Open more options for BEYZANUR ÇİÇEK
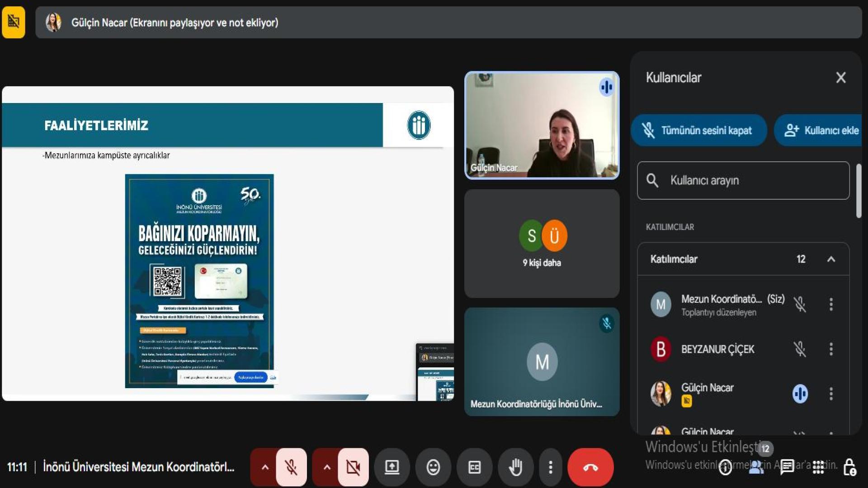This screenshot has width=868, height=488. click(831, 349)
